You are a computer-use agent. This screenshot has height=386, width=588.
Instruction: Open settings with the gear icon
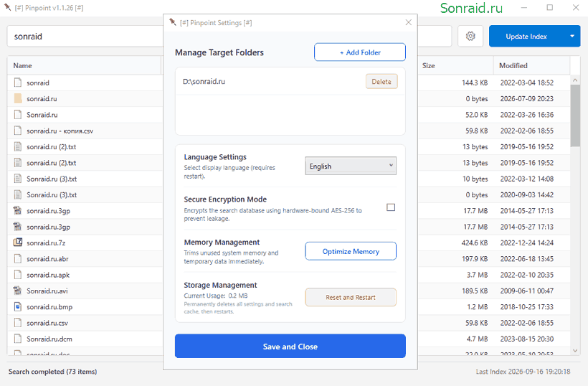pyautogui.click(x=470, y=36)
